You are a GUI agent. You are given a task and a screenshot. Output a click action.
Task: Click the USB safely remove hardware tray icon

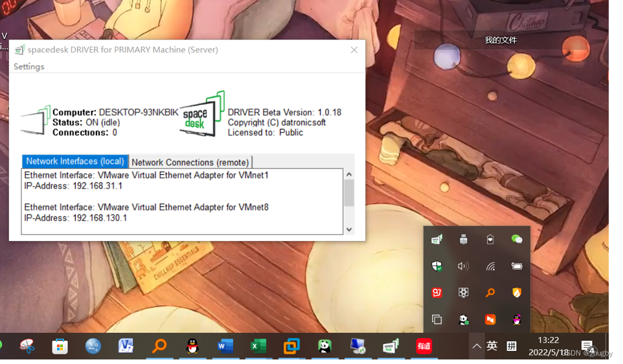463,239
